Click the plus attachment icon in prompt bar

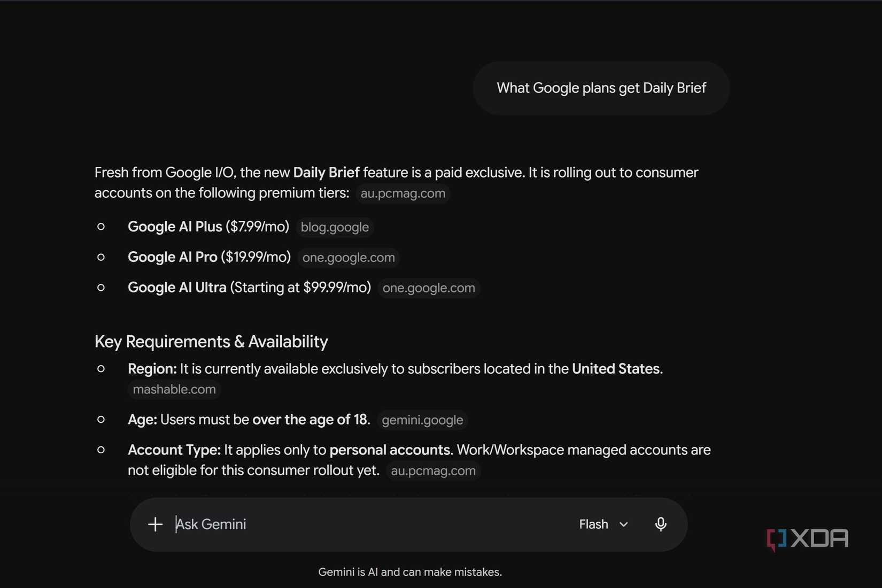155,524
